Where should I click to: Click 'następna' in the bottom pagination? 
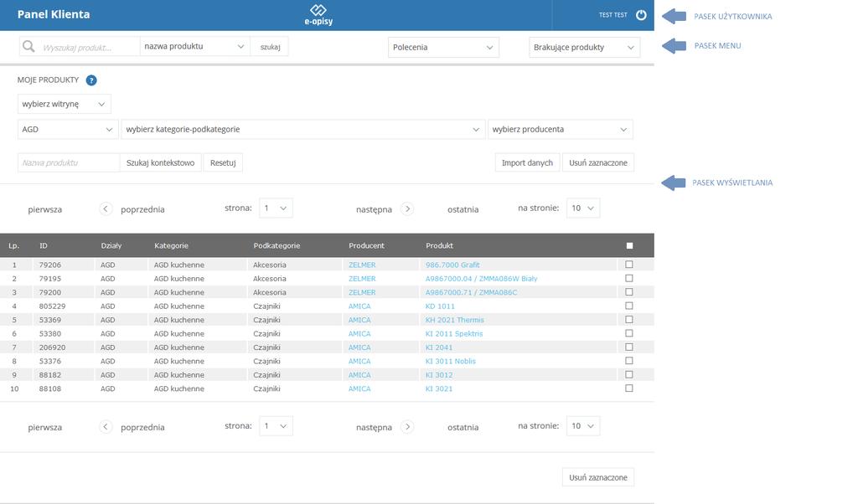[374, 428]
